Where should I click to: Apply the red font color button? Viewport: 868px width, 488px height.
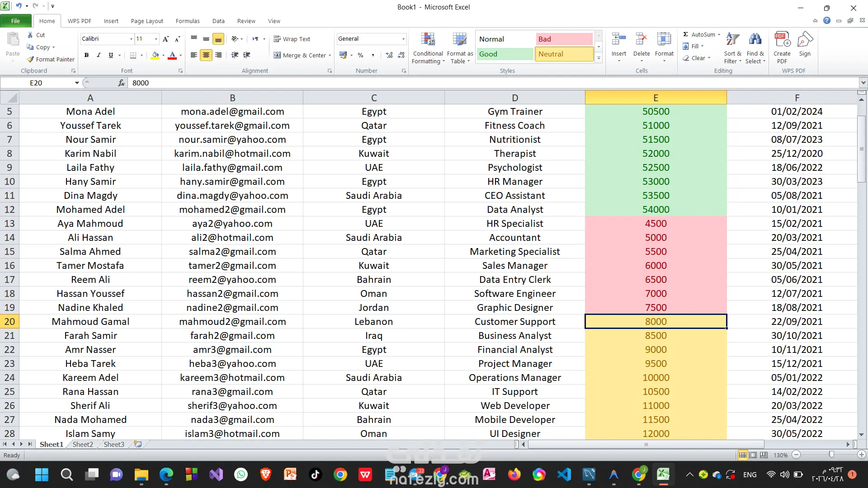point(172,55)
